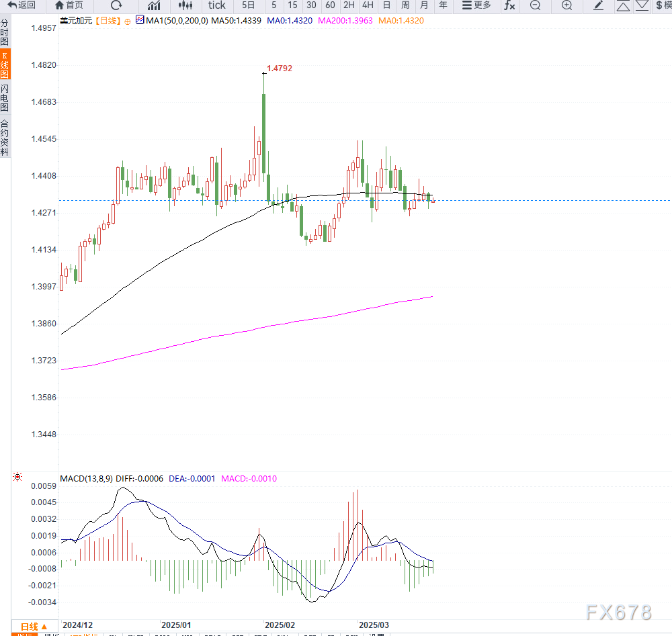Click the 2025/03 date marker
The image size is (672, 636).
pos(374,625)
